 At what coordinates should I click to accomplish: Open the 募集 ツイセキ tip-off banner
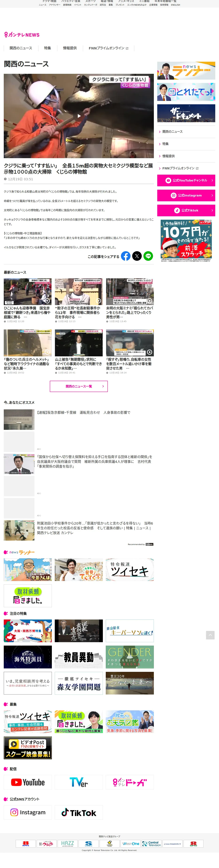(x=28, y=721)
